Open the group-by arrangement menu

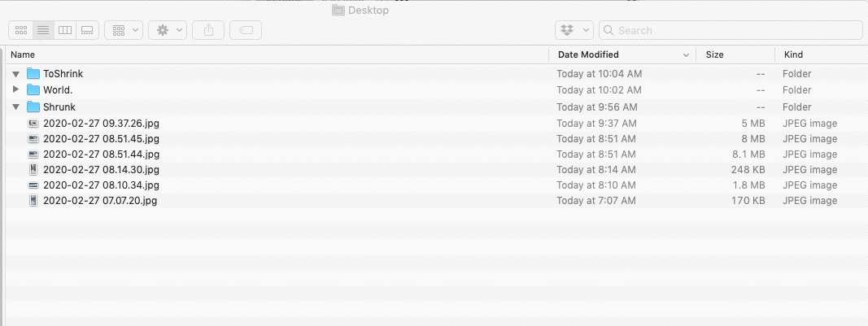(x=124, y=30)
